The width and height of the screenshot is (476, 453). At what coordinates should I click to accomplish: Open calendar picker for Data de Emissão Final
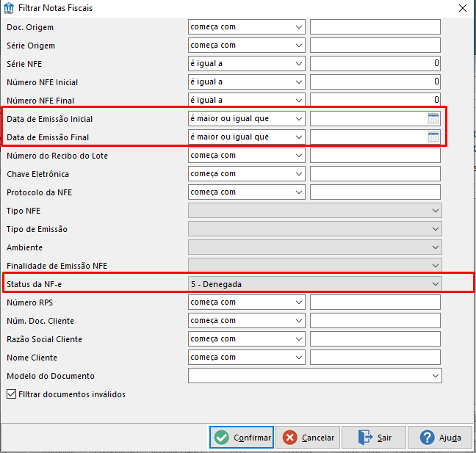[x=433, y=137]
